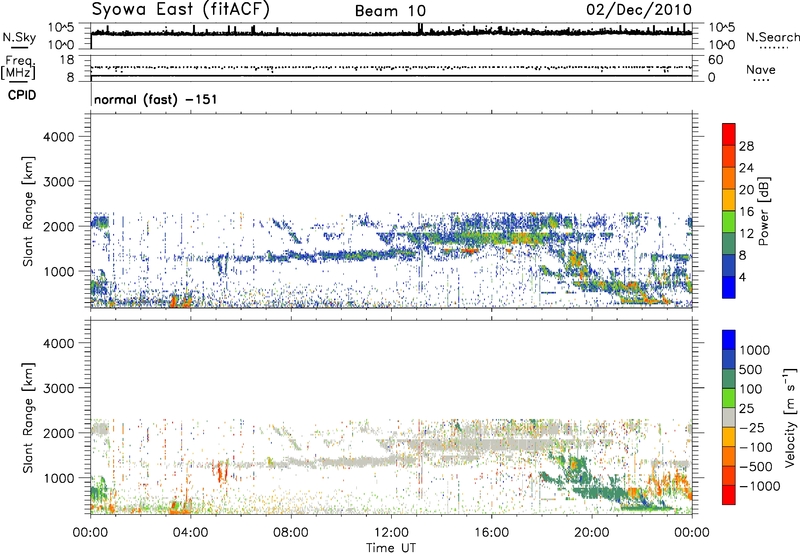Click the '16:00' time tick label

point(491,533)
